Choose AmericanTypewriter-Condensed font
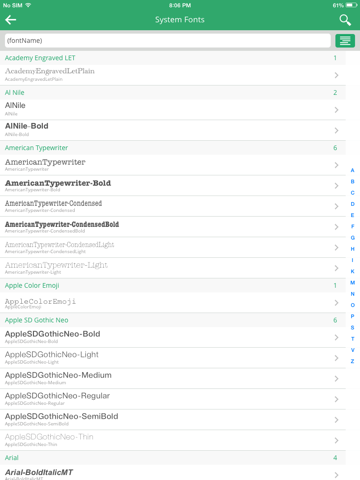The height and width of the screenshot is (480, 360). click(173, 206)
